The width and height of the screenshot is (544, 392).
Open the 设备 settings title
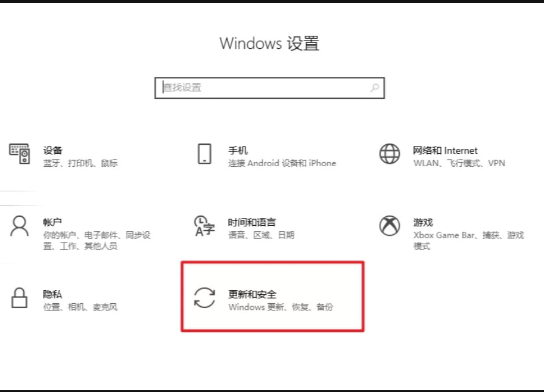[x=53, y=151]
